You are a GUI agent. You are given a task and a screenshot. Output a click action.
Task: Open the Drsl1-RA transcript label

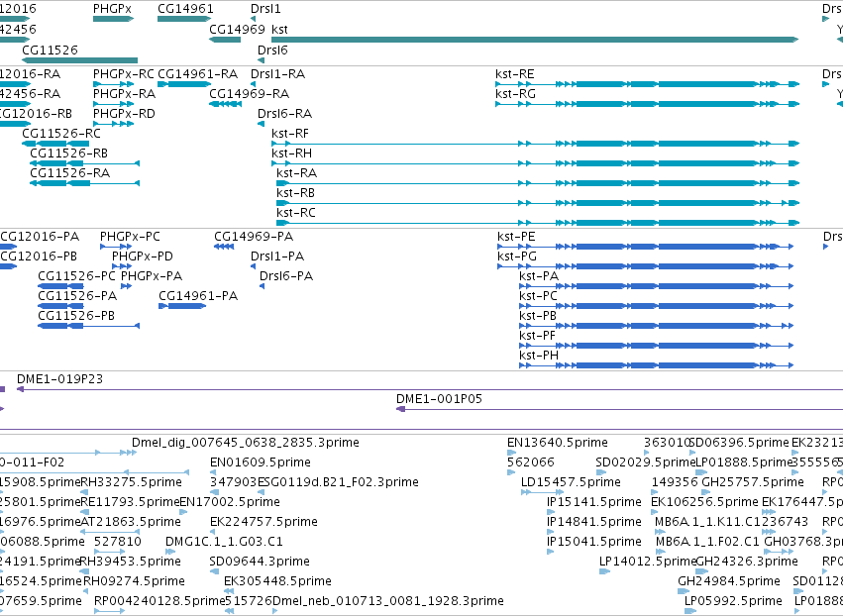tap(278, 73)
